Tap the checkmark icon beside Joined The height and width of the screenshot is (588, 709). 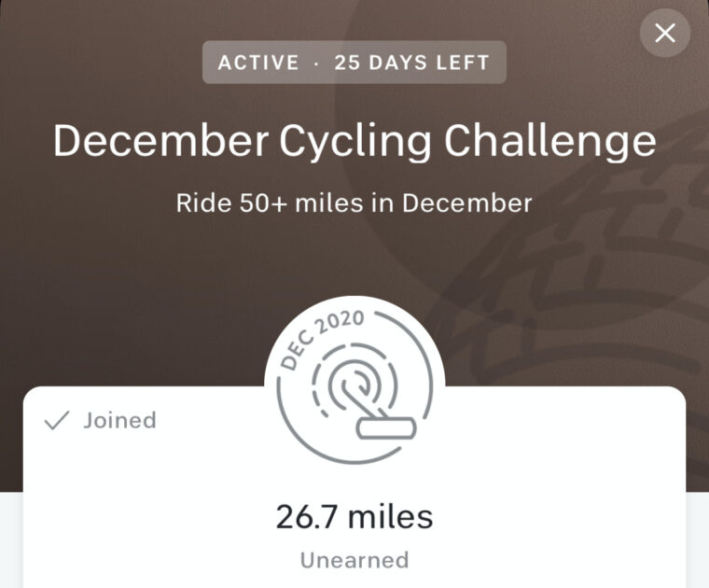click(58, 421)
